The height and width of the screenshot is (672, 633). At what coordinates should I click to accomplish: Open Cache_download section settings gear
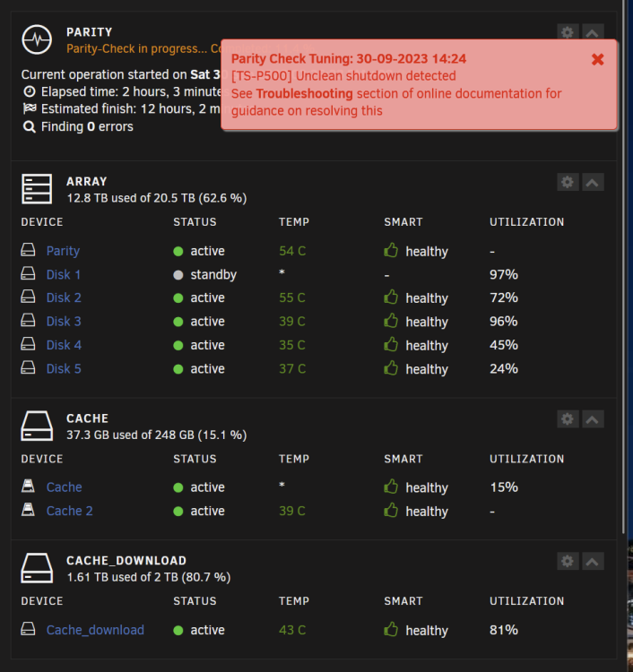pyautogui.click(x=568, y=561)
